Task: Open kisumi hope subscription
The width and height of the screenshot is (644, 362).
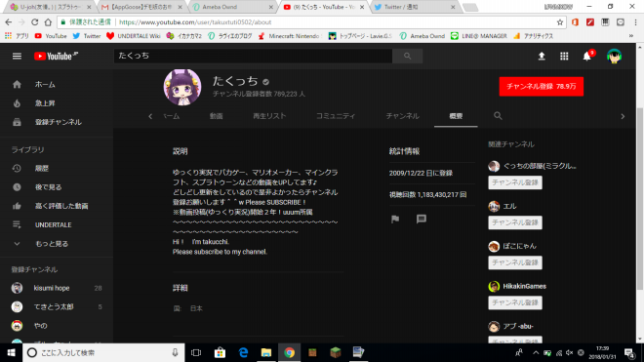Action: (57, 288)
